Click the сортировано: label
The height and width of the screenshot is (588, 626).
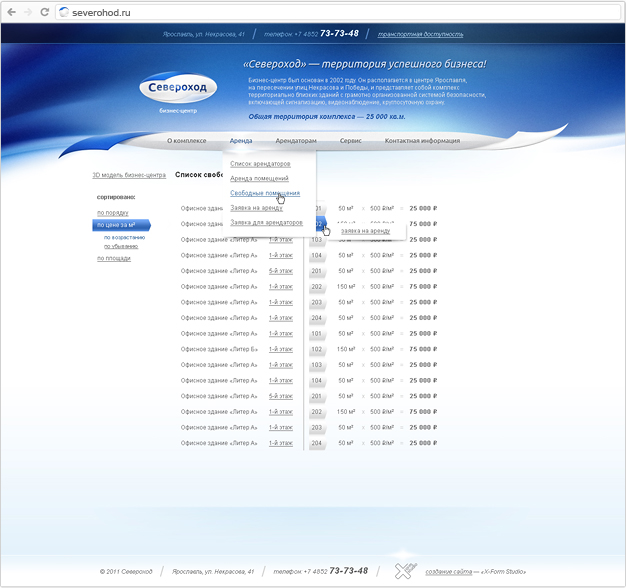pos(116,197)
